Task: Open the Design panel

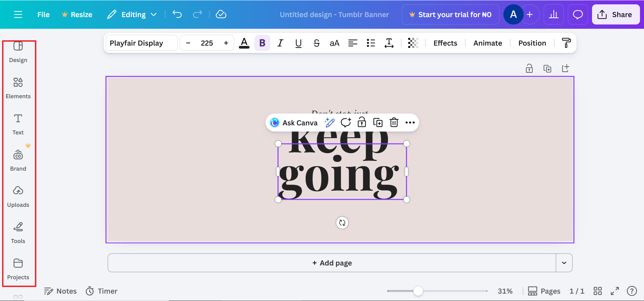Action: 18,52
